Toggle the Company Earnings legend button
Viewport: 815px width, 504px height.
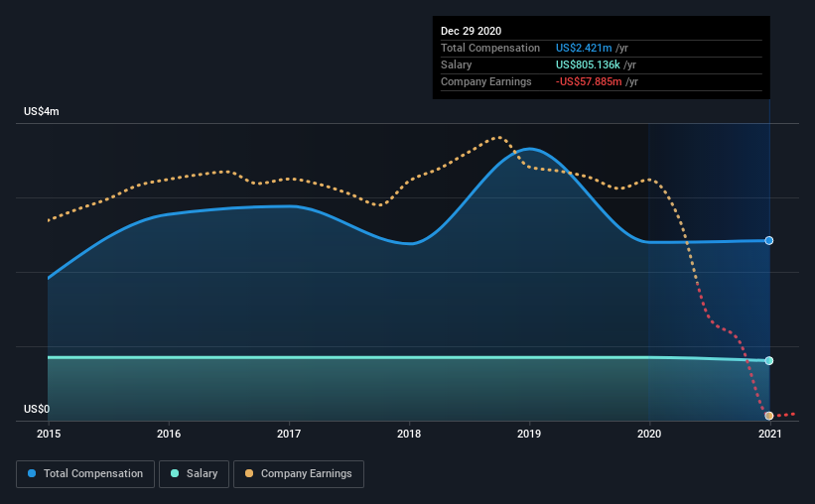[x=299, y=474]
